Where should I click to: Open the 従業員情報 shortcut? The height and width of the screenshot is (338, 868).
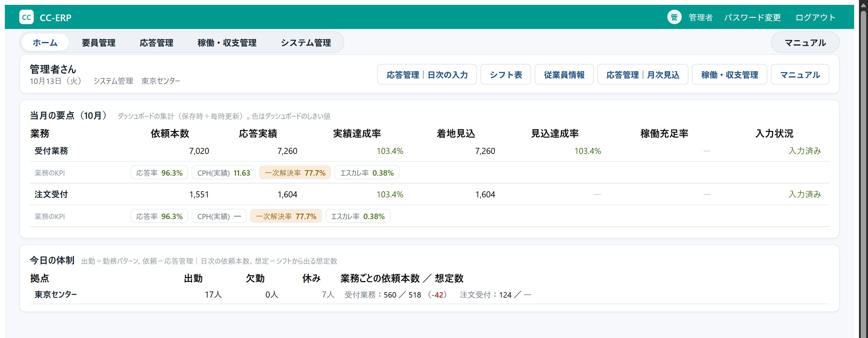click(564, 75)
